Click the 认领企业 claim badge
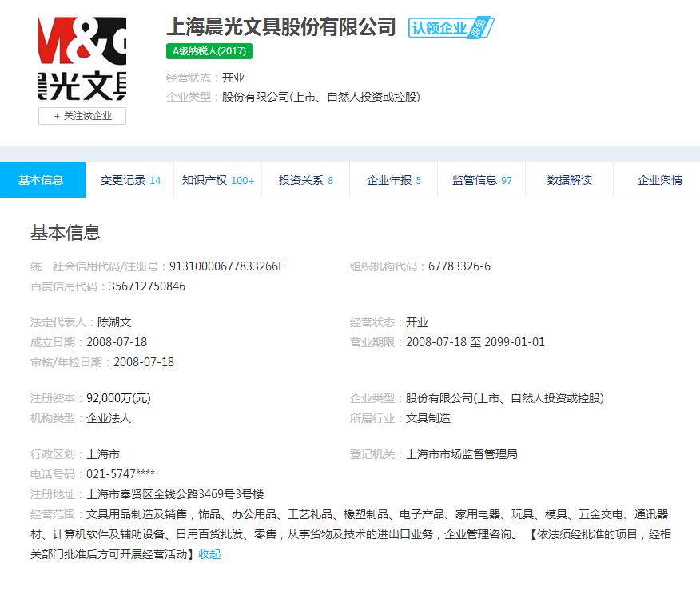This screenshot has height=591, width=700. (451, 28)
